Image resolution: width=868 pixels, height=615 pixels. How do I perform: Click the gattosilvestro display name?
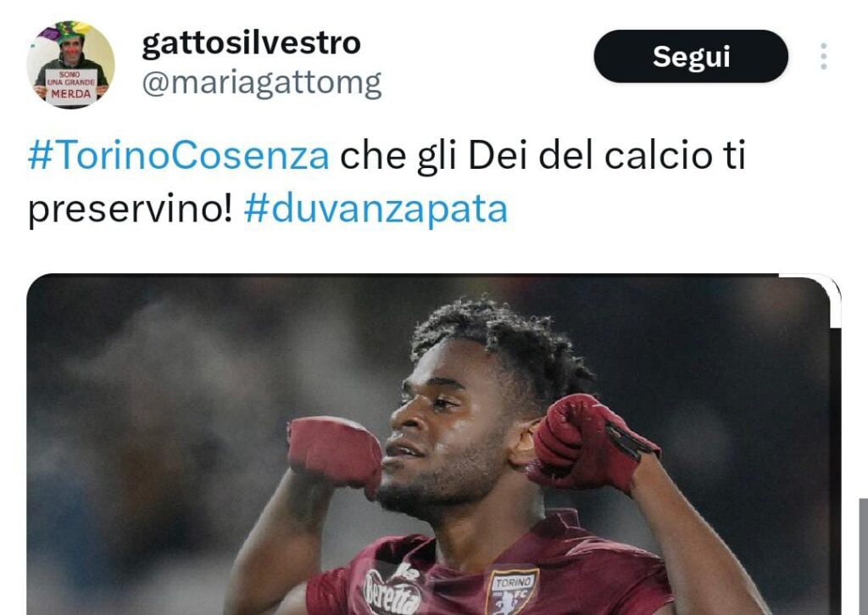(251, 43)
